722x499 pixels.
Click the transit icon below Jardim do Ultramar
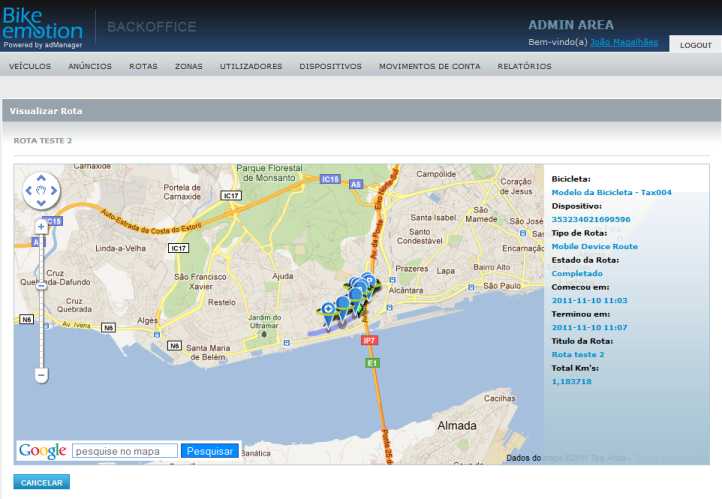pos(287,342)
